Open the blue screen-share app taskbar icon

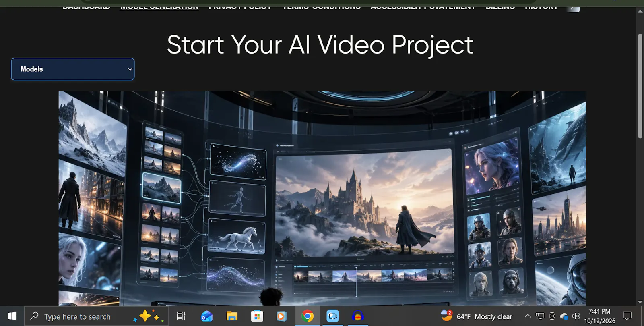333,316
